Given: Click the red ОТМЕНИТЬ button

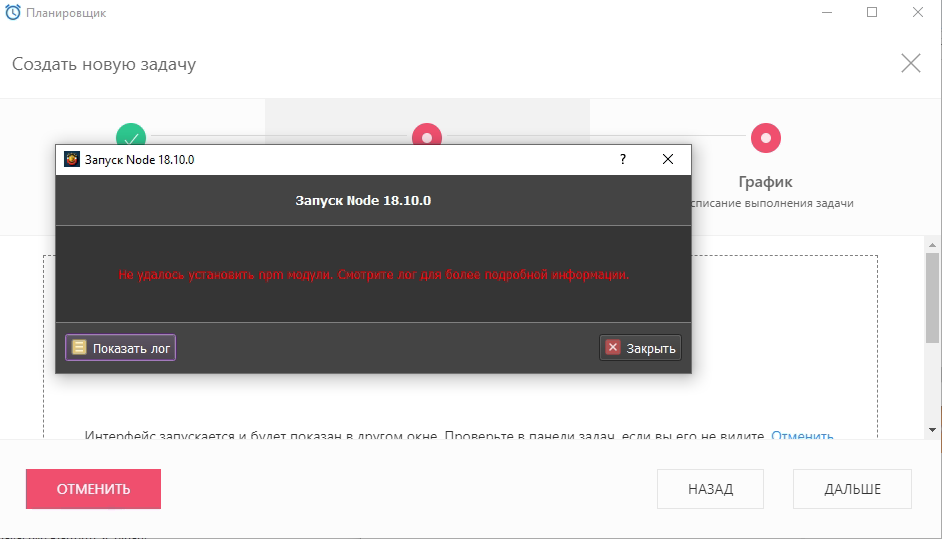Looking at the screenshot, I should click(x=93, y=489).
